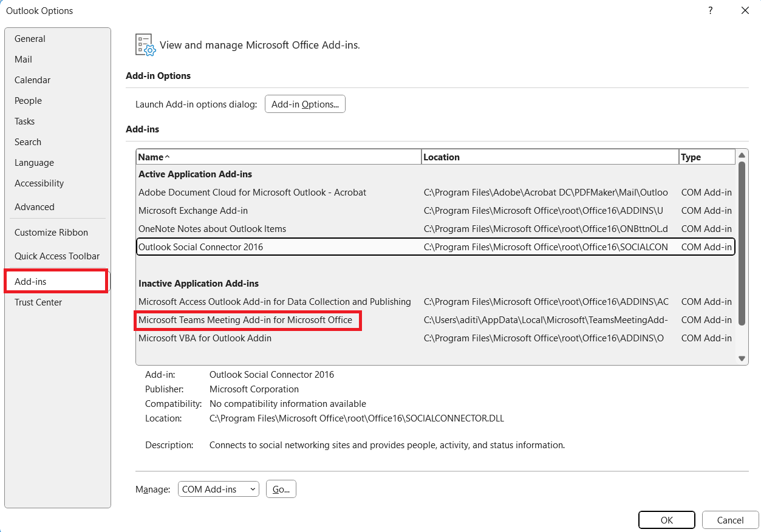Click the Add-in Options... button
The height and width of the screenshot is (532, 761).
click(305, 104)
